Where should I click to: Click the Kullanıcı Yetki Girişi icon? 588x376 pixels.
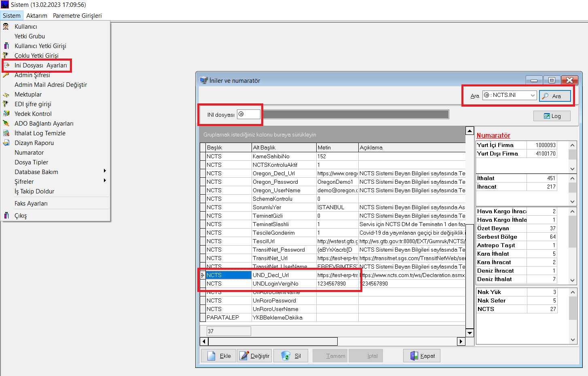pos(6,46)
